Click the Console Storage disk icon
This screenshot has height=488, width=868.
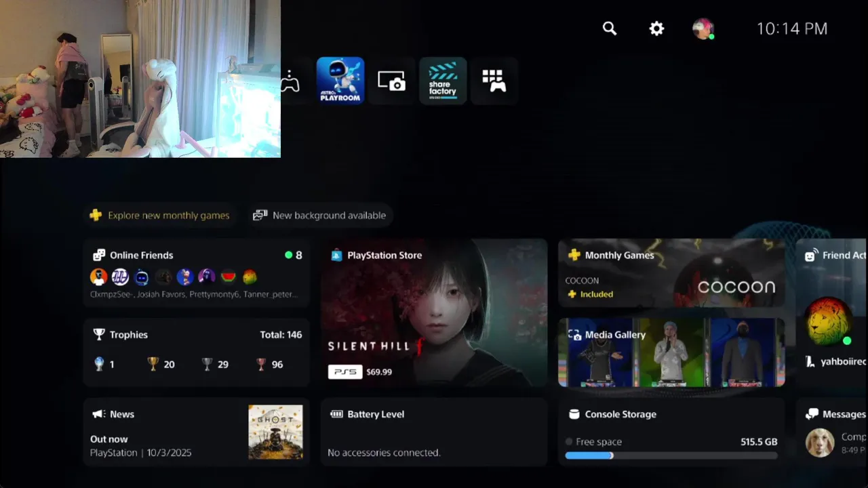pos(574,413)
